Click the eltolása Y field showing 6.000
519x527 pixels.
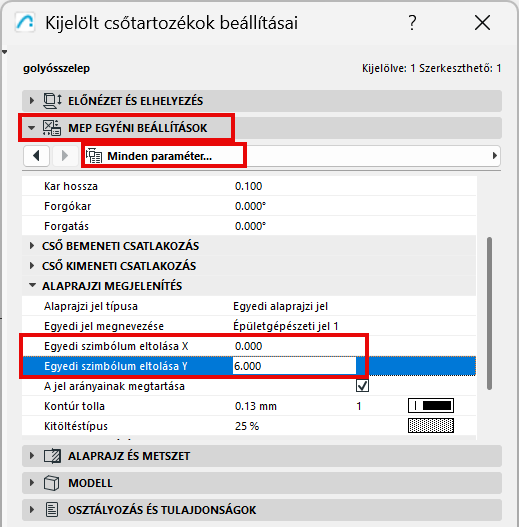294,366
